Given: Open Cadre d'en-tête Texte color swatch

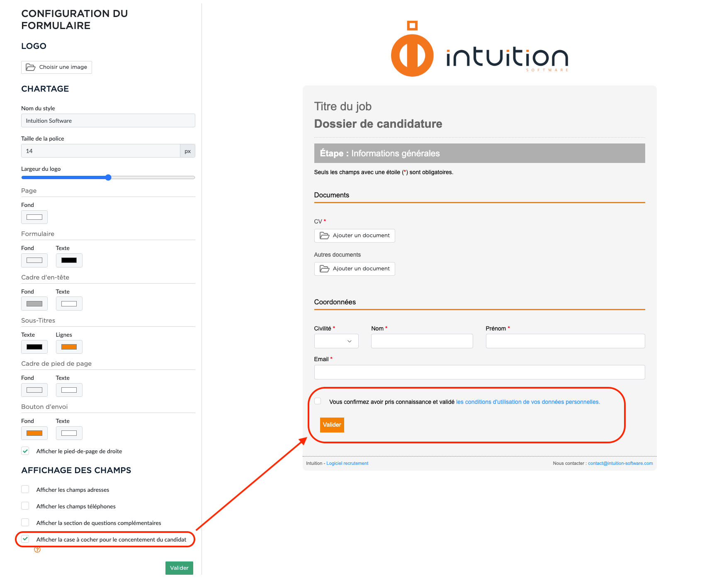Looking at the screenshot, I should click(69, 304).
